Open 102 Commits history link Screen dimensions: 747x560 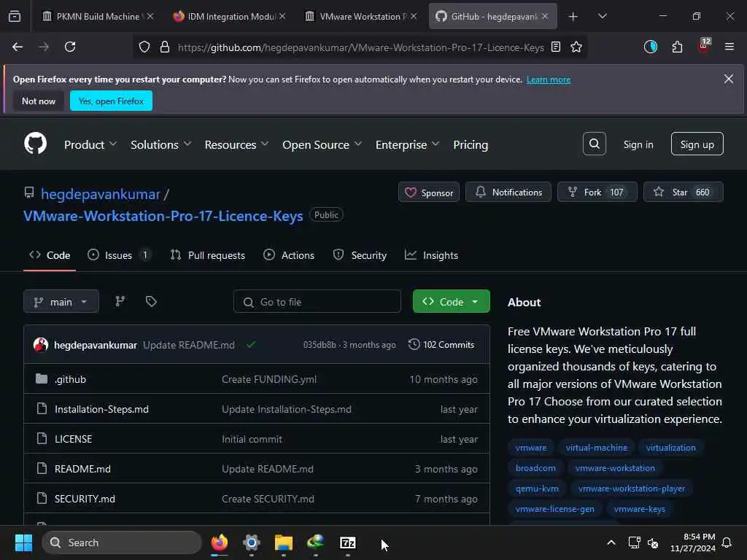(x=441, y=344)
